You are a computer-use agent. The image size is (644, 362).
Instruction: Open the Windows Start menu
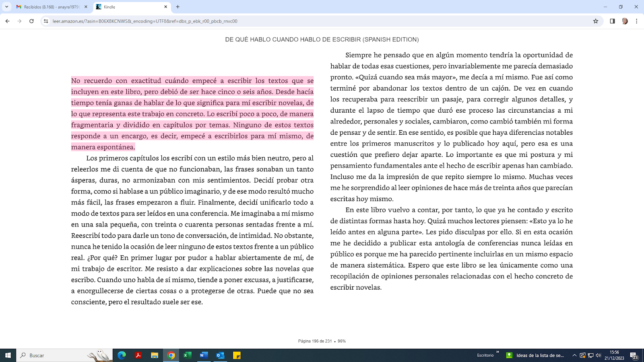coord(8,355)
